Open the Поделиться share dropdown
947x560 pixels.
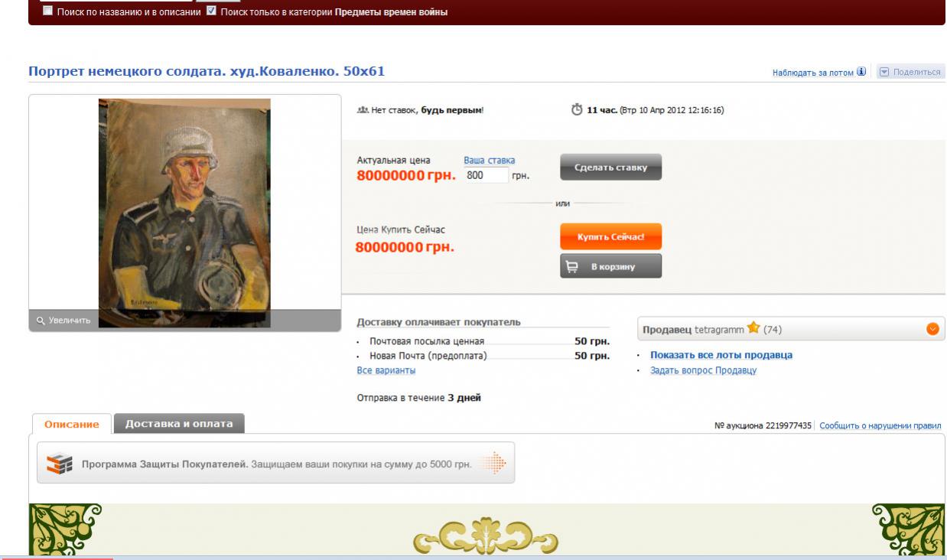click(910, 72)
